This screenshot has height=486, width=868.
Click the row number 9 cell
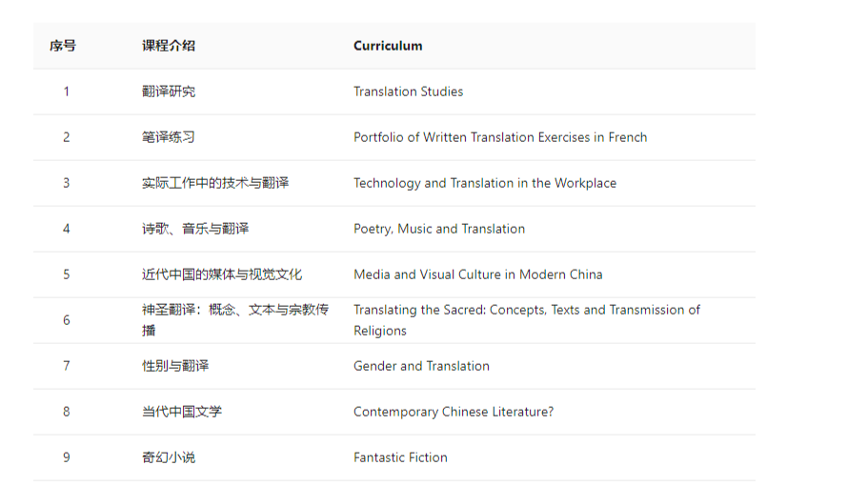[x=67, y=457]
